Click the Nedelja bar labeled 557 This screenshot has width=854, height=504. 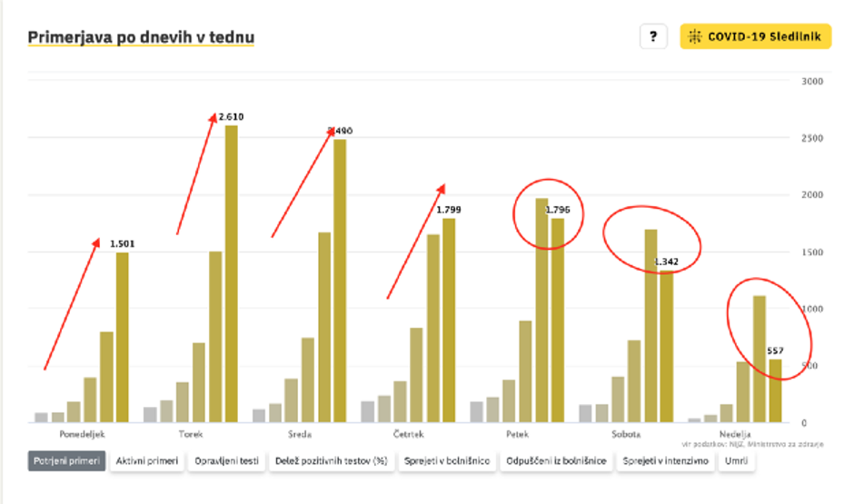point(775,390)
